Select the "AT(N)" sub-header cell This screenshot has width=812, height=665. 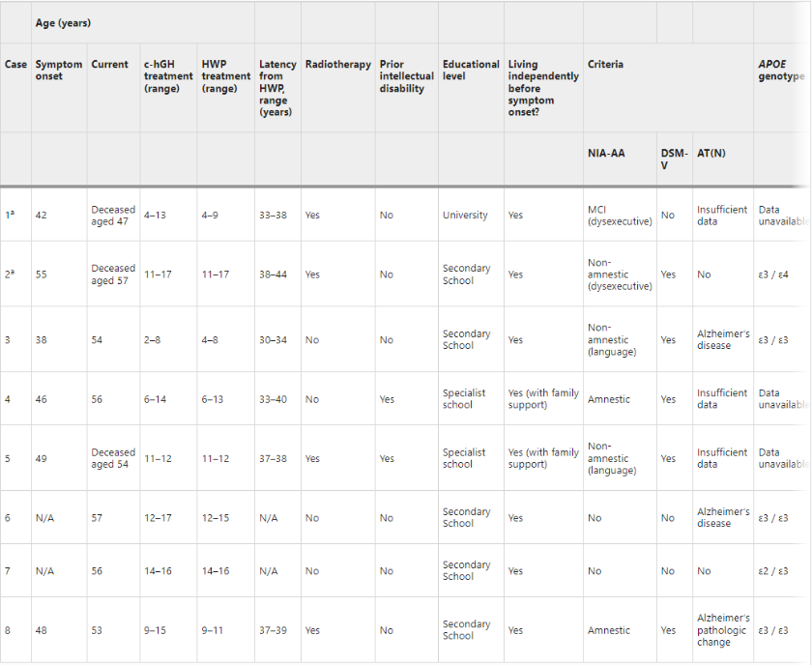711,153
